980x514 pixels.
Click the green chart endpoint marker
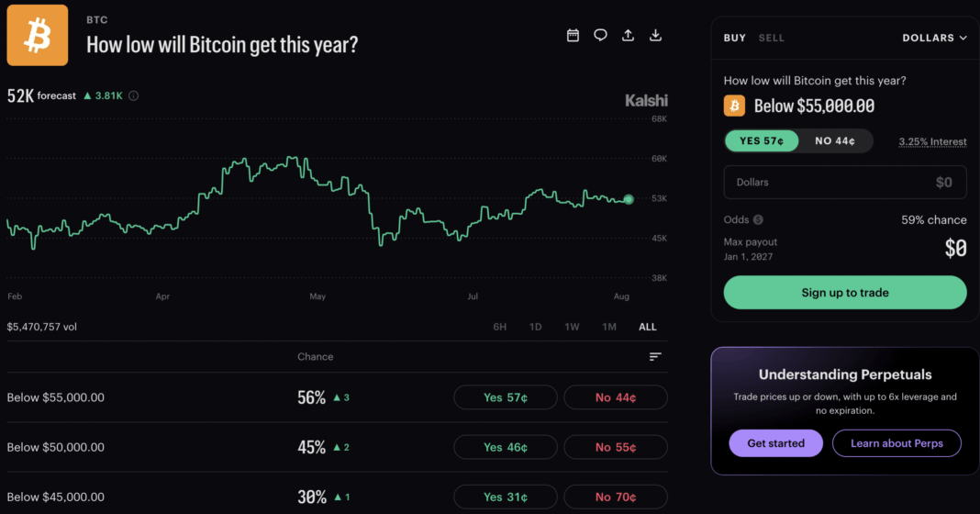[629, 199]
